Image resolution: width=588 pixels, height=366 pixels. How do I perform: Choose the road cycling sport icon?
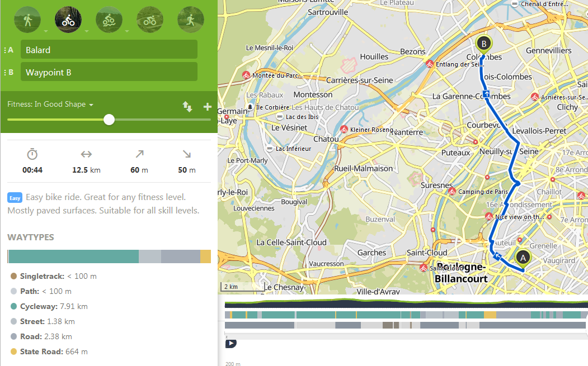150,21
